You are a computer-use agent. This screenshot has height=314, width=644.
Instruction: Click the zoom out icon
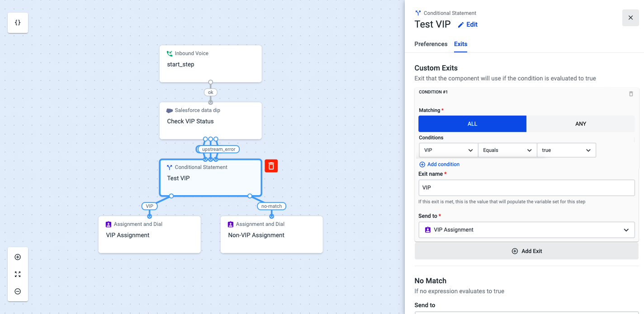click(18, 291)
